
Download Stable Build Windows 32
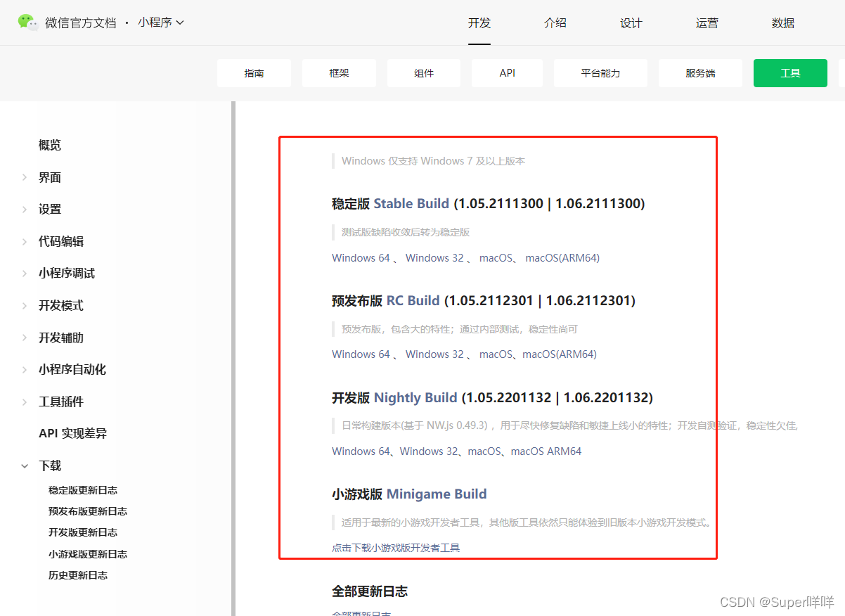click(x=434, y=258)
